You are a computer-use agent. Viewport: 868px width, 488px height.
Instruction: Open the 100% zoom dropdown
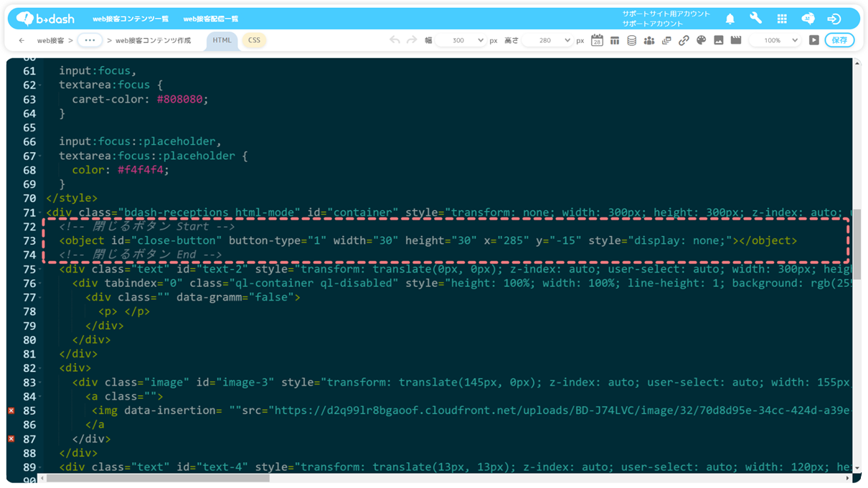coord(775,40)
